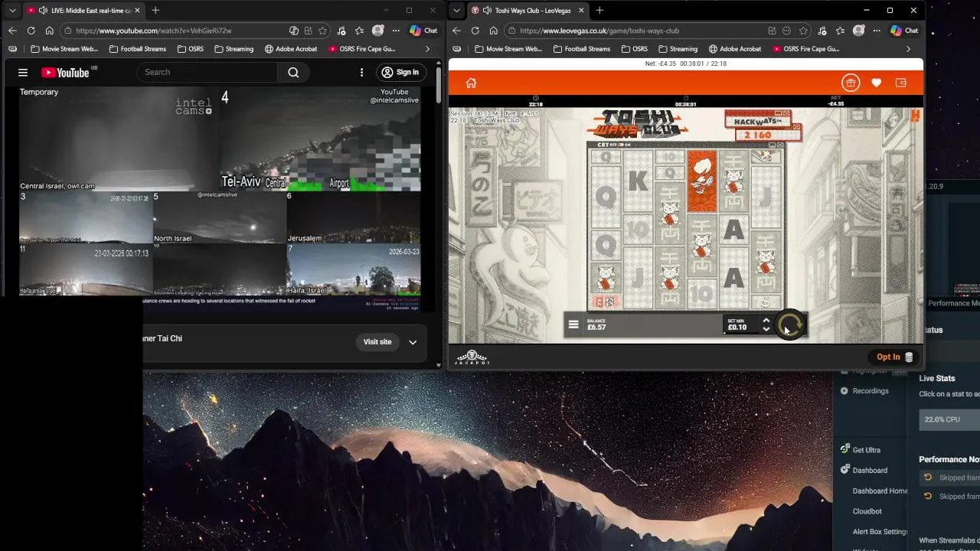Go back in the LeoVegas browser window

coord(456,31)
